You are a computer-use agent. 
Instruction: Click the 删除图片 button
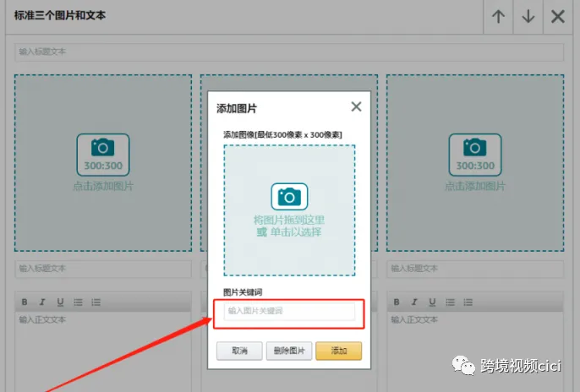tap(289, 351)
